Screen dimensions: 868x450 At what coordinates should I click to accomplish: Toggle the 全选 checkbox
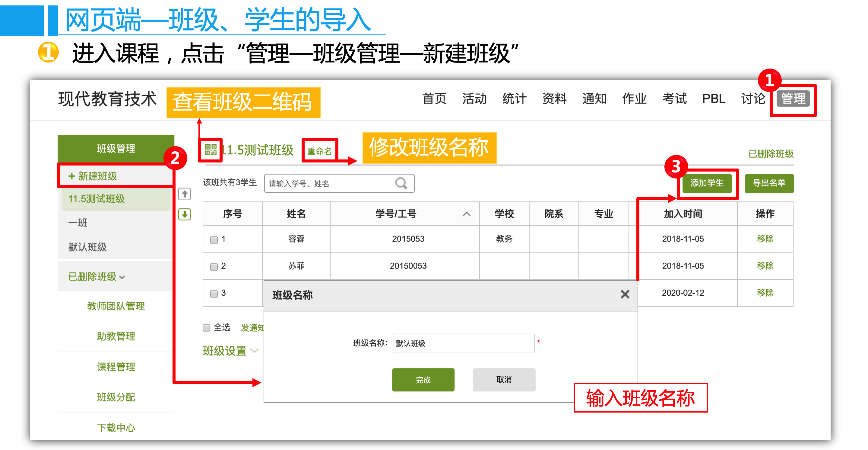(206, 328)
